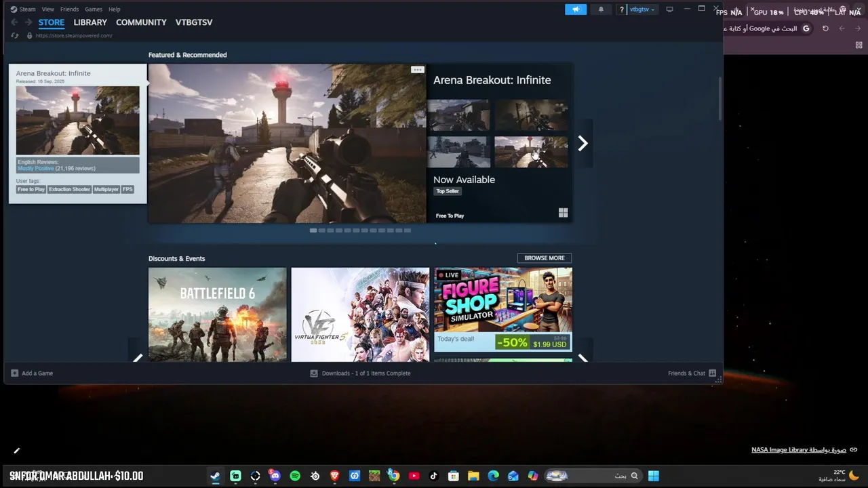Click the Mostly Positive reviews text
868x488 pixels.
pyautogui.click(x=36, y=168)
